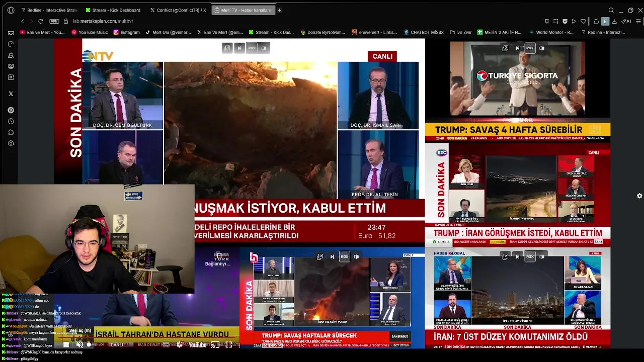Open the History clock in sidebar
The height and width of the screenshot is (362, 644).
pos(11,121)
